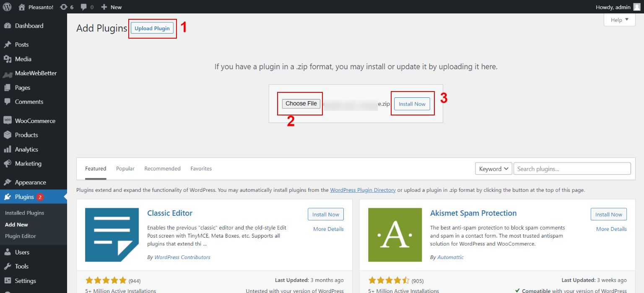The height and width of the screenshot is (293, 644).
Task: Click inside the Search plugins field
Action: (x=571, y=168)
